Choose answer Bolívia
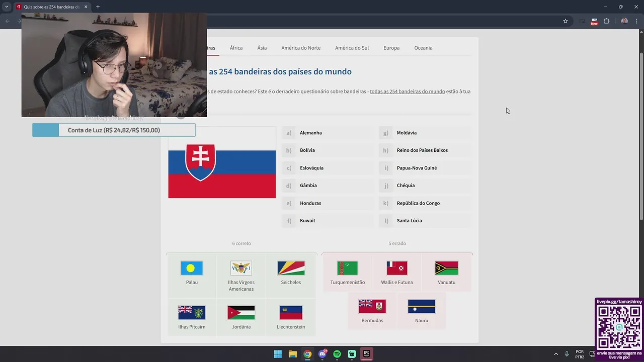The image size is (644, 362). [328, 150]
